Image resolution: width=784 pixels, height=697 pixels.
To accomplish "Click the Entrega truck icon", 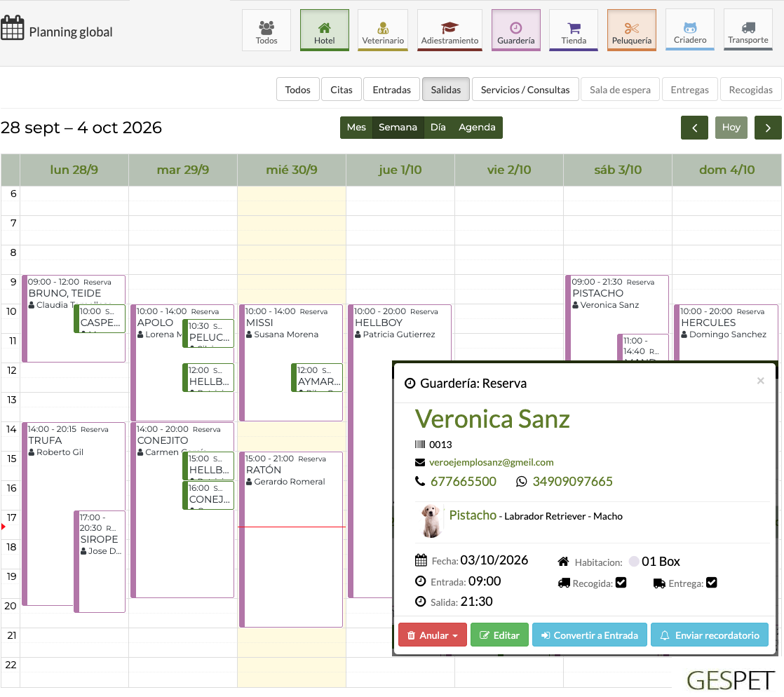I will point(659,583).
